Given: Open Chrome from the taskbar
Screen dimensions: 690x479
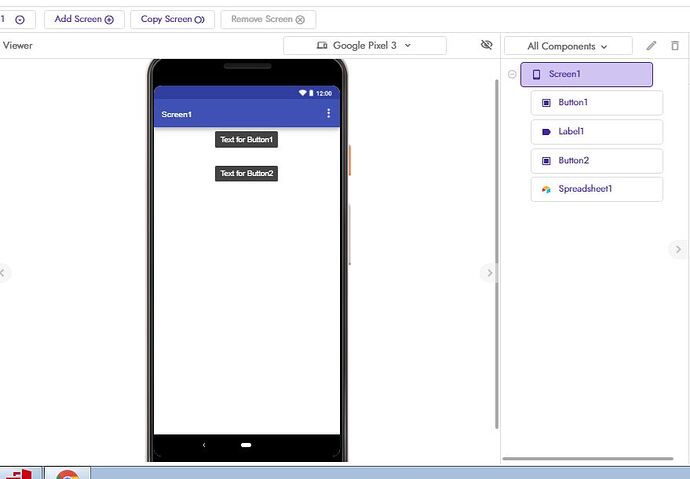Looking at the screenshot, I should tap(68, 473).
